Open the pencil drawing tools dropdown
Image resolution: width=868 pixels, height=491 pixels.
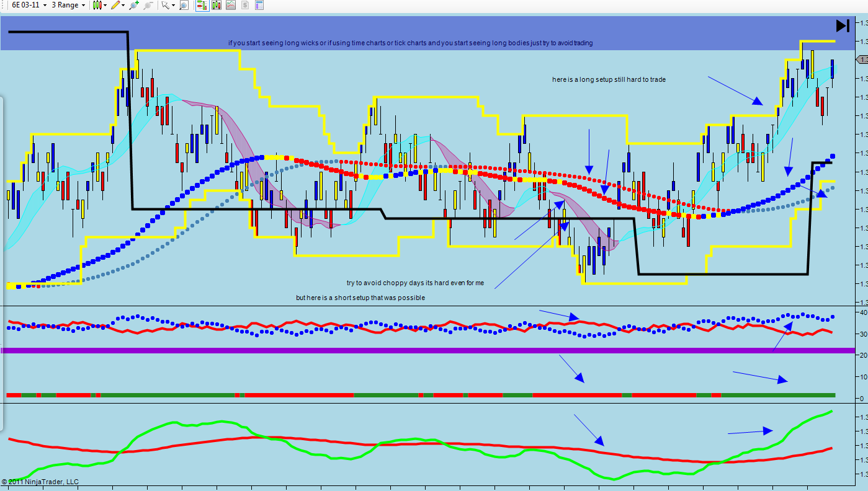pos(117,5)
